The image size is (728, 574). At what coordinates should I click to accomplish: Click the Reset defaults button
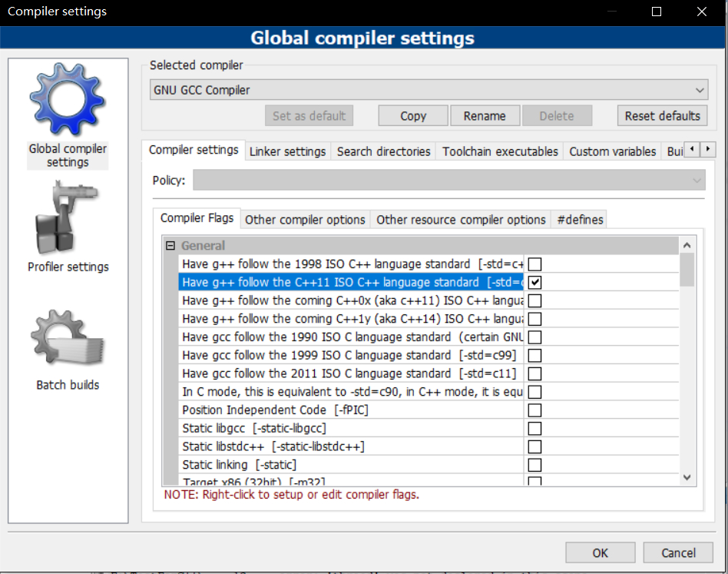663,115
